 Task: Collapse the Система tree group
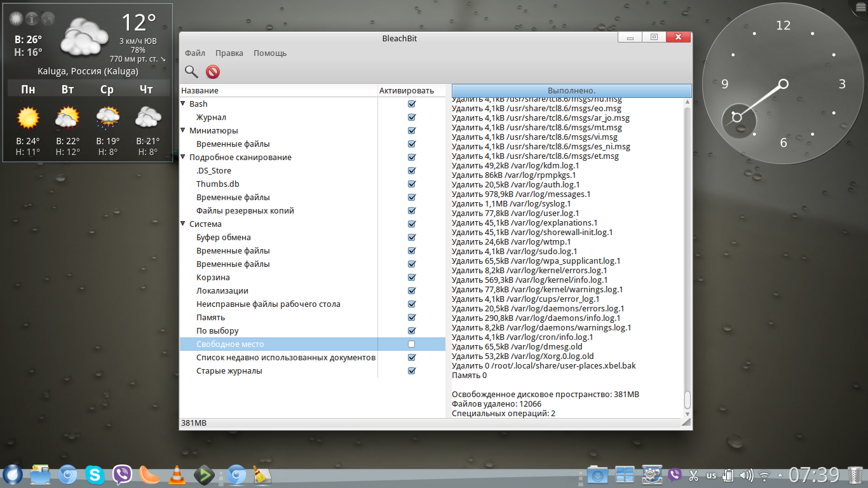(184, 224)
